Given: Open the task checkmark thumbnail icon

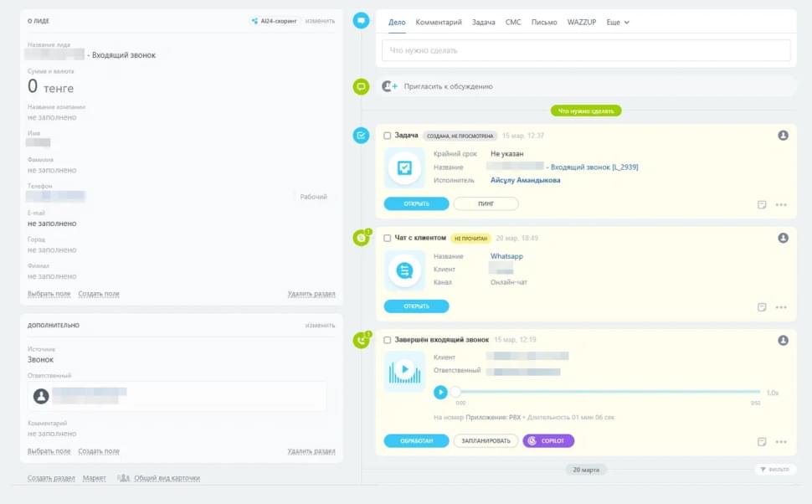Looking at the screenshot, I should (404, 167).
